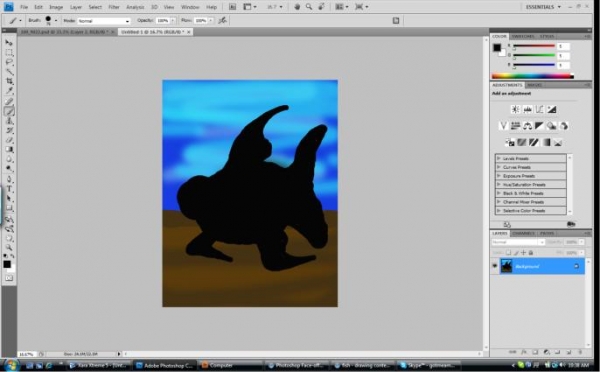Switch to the Channels tab
This screenshot has width=600, height=372.
coord(523,233)
